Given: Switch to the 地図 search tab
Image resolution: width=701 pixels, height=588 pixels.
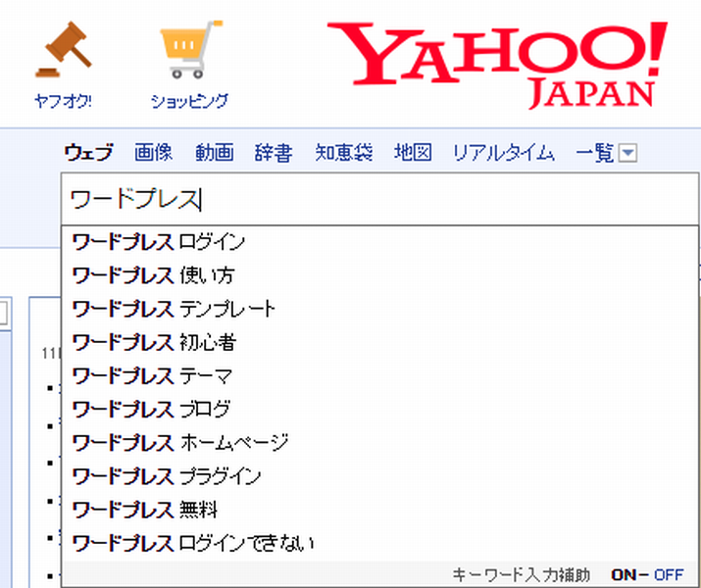Looking at the screenshot, I should click(x=413, y=153).
